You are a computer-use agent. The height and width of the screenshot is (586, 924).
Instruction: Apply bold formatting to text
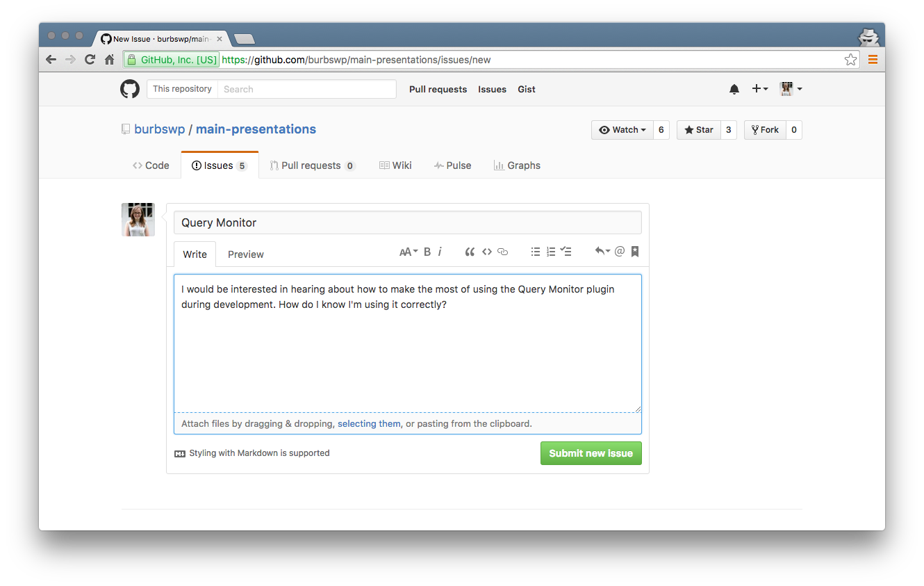(x=427, y=252)
